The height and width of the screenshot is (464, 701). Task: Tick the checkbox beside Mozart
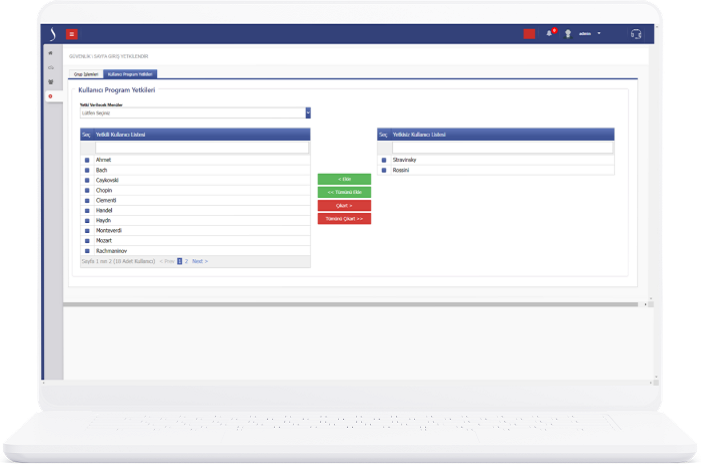tap(87, 241)
